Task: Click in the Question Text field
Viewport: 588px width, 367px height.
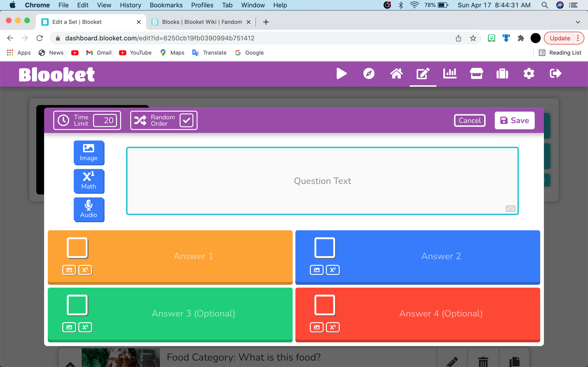Action: [x=322, y=181]
